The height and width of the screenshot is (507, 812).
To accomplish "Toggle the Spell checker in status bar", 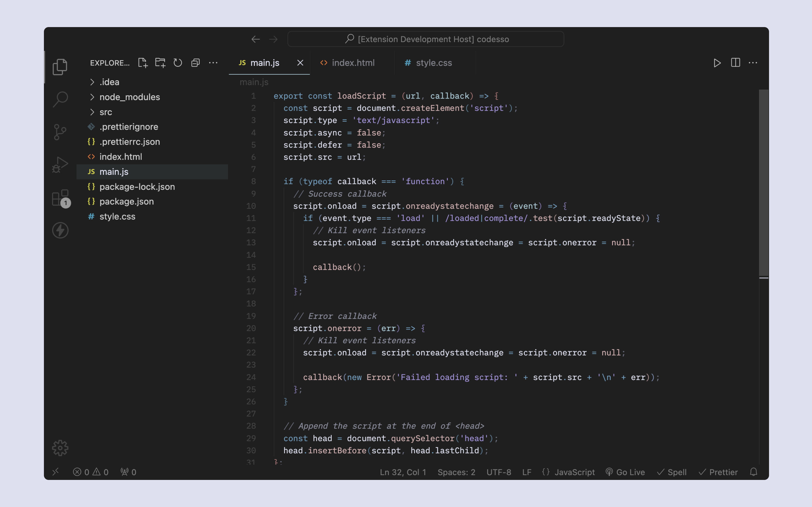I will 672,472.
